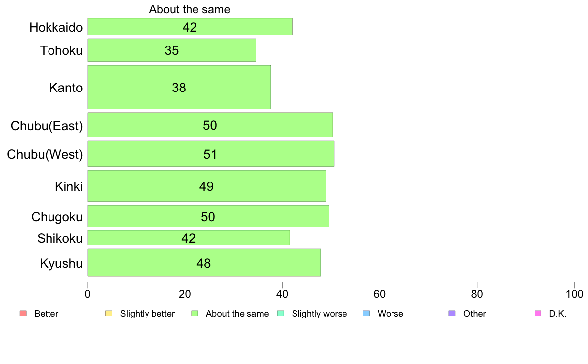
Task: Click the Other purple legend swatch
Action: [x=452, y=314]
